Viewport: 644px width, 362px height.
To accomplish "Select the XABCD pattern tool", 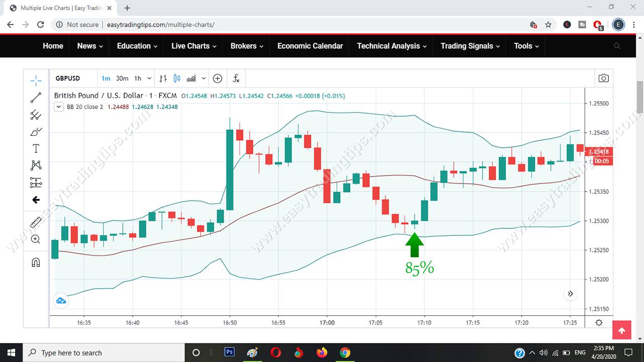I will (x=35, y=165).
